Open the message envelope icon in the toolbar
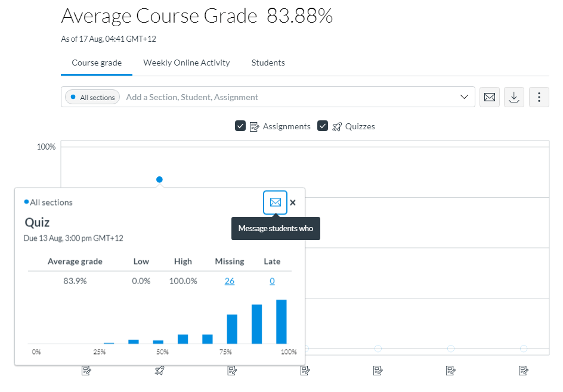 point(489,97)
